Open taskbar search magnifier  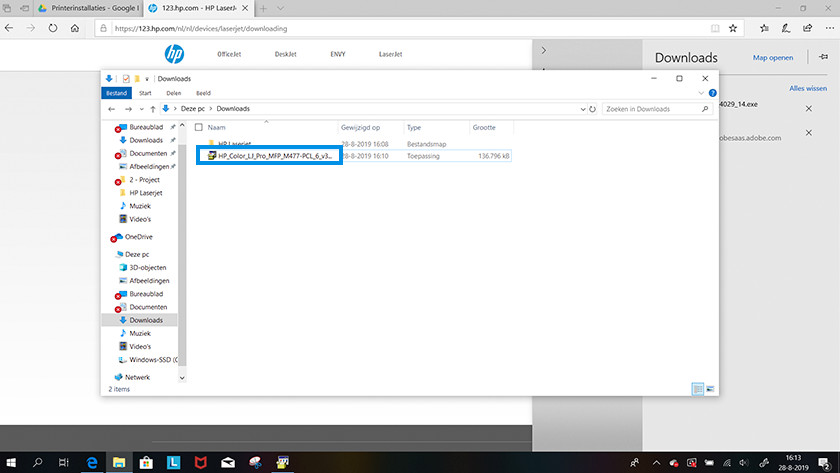(x=38, y=462)
